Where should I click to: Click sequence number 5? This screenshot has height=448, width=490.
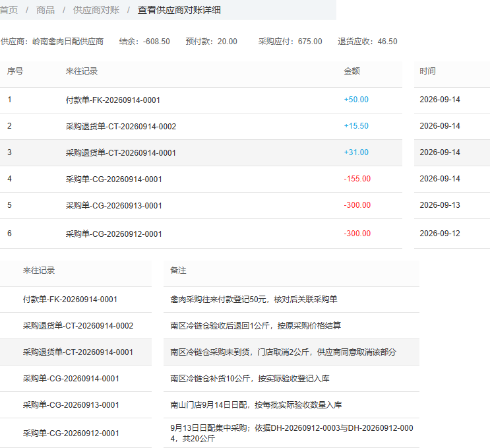pos(9,205)
